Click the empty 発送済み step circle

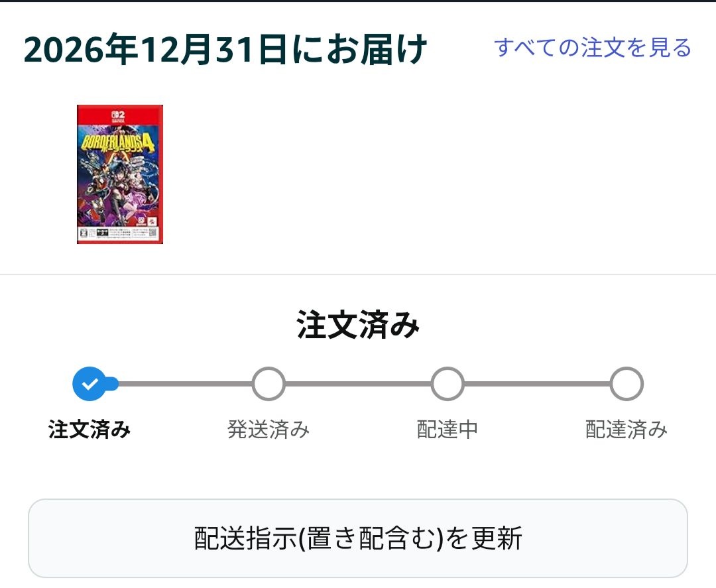click(x=268, y=384)
